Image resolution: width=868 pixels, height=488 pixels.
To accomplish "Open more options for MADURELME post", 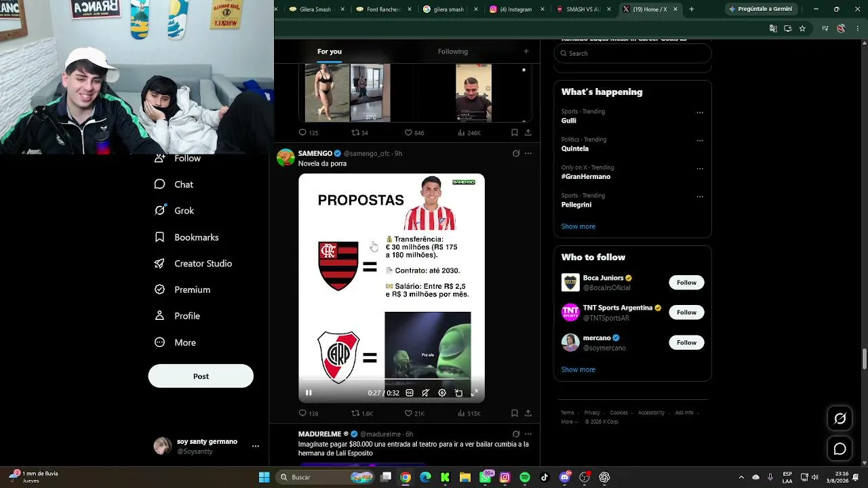I will [528, 434].
